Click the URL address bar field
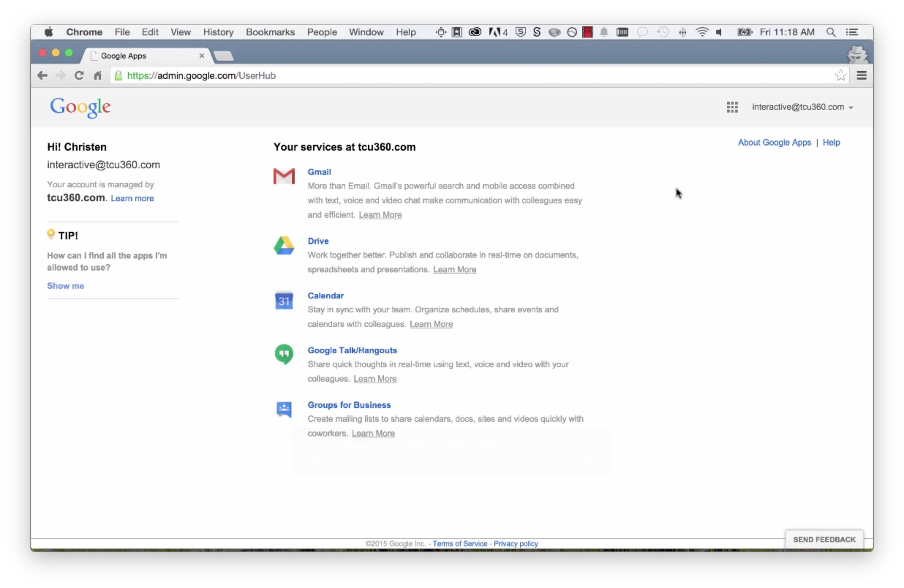Screen dimensions: 904x588 456,76
